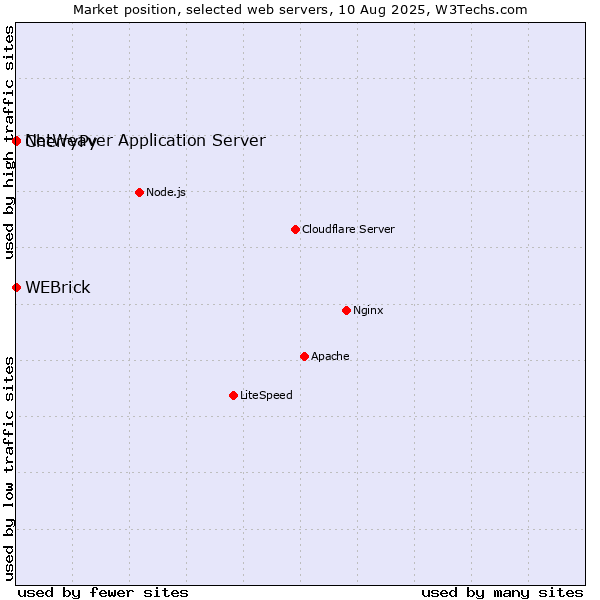Select the 'Cloudflare Server' label
Image resolution: width=600 pixels, height=600 pixels.
[x=348, y=229]
